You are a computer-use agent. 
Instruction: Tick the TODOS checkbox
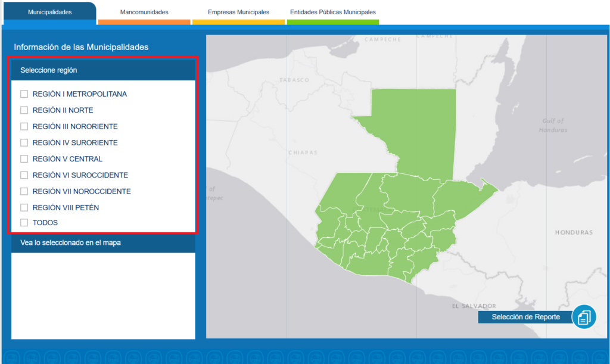24,223
